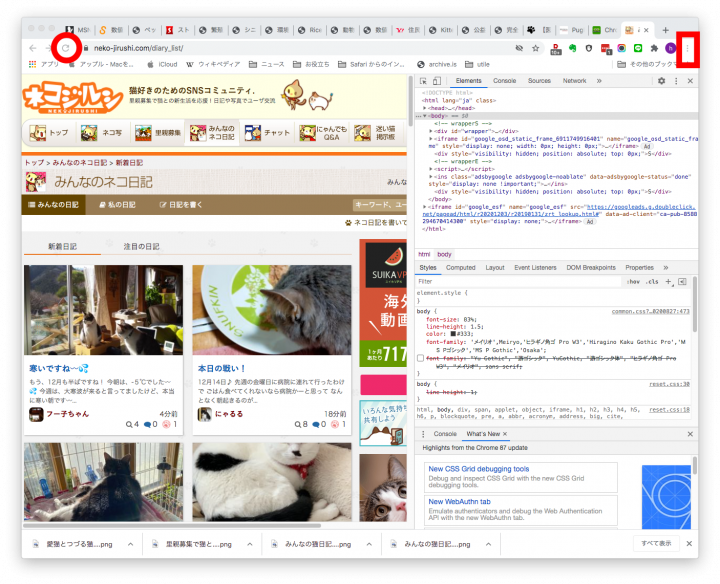Image resolution: width=720 pixels, height=584 pixels.
Task: Toggle the struck-out font-family checkbox
Action: point(420,358)
